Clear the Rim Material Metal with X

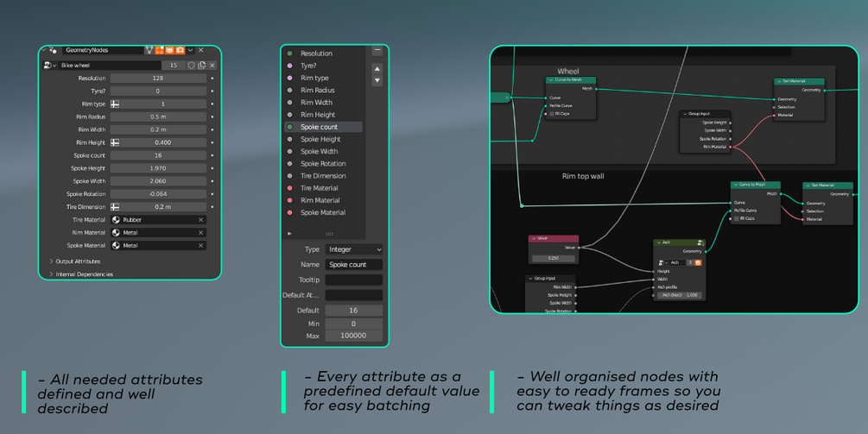pyautogui.click(x=201, y=233)
